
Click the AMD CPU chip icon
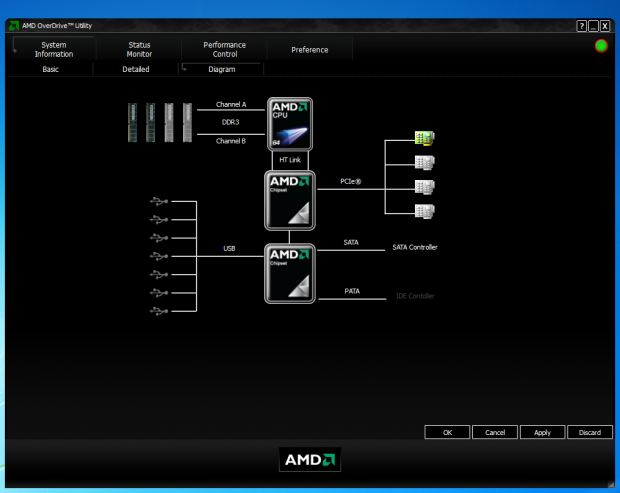point(290,123)
